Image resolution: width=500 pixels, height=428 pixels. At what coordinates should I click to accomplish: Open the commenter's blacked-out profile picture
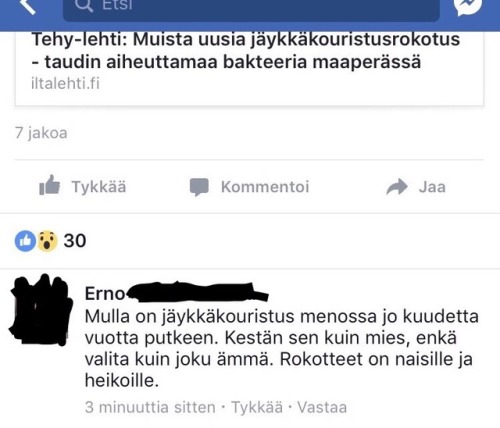point(41,310)
